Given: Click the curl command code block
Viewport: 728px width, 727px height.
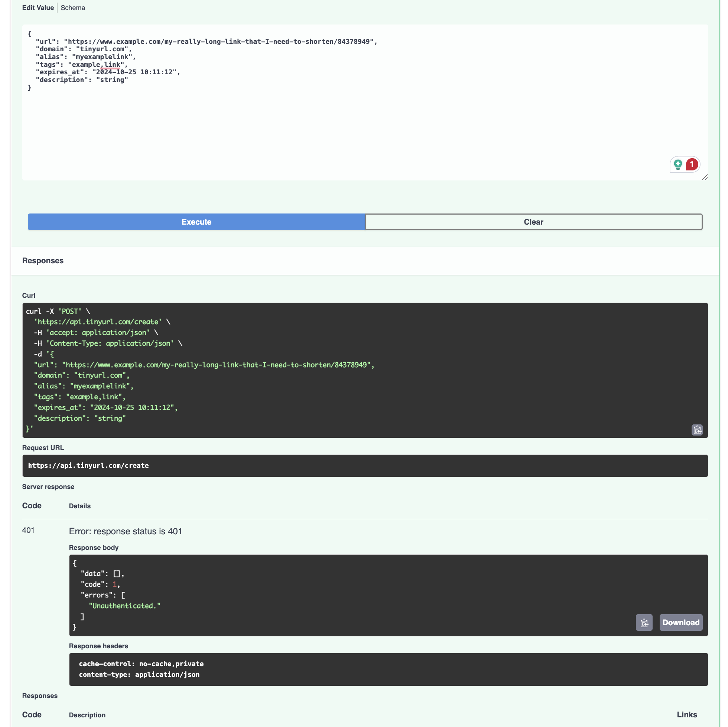Looking at the screenshot, I should coord(364,370).
